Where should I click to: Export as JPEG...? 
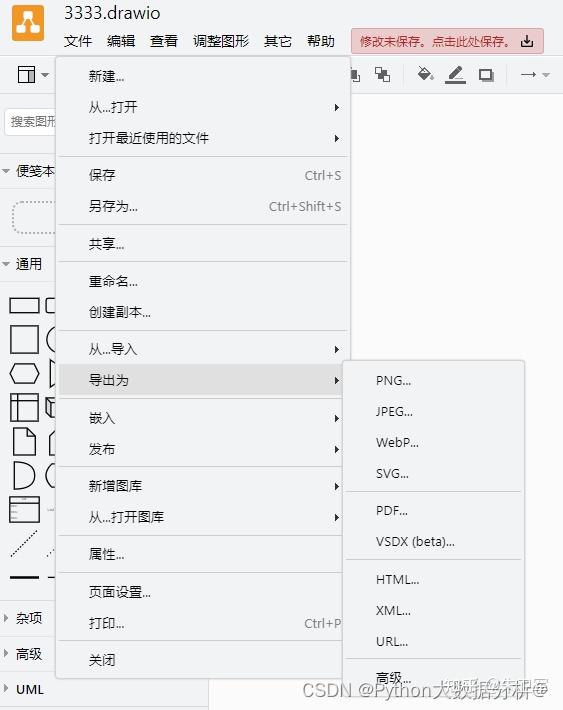(434, 411)
